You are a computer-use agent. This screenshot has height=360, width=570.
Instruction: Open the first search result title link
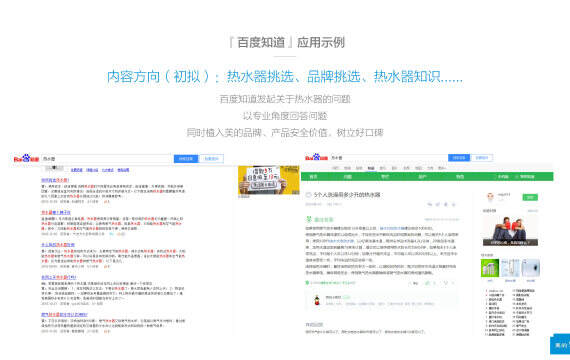click(55, 180)
